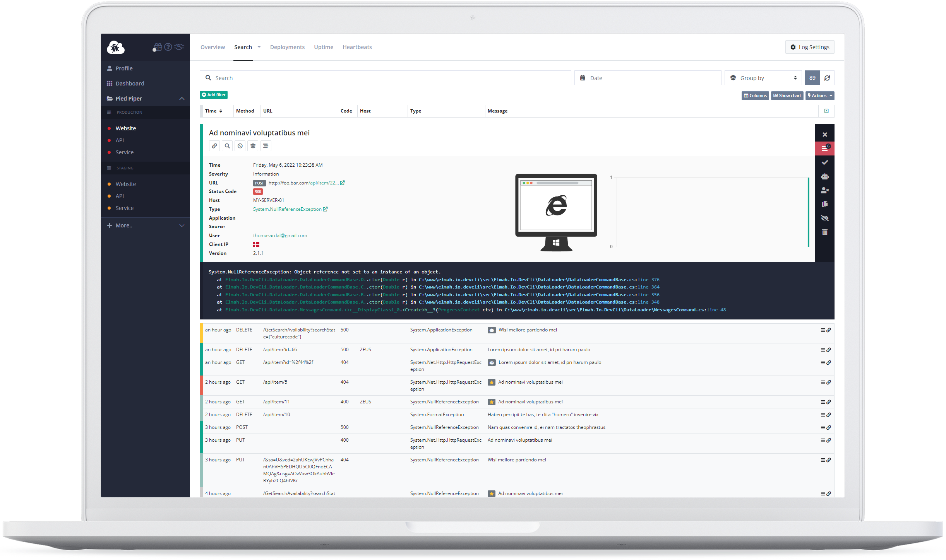Image resolution: width=946 pixels, height=560 pixels.
Task: Open the layers grouping icon on the error detail
Action: [253, 146]
